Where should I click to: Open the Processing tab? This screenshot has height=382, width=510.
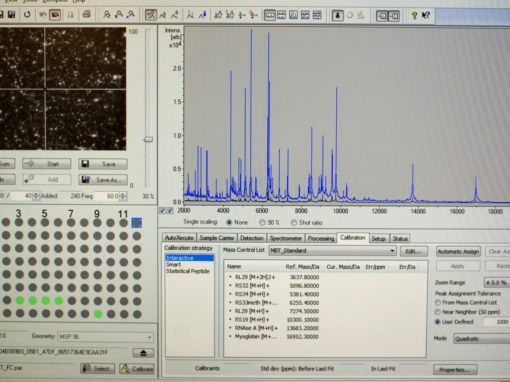pyautogui.click(x=321, y=238)
